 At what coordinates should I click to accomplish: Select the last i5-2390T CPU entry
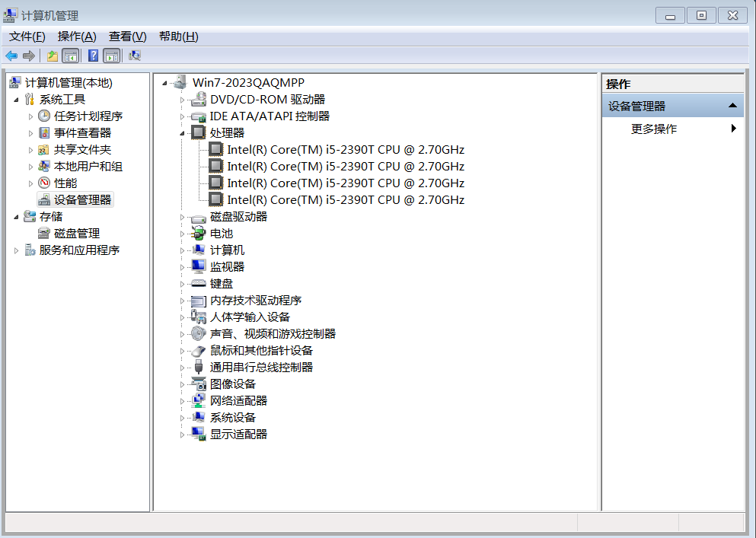pyautogui.click(x=345, y=200)
